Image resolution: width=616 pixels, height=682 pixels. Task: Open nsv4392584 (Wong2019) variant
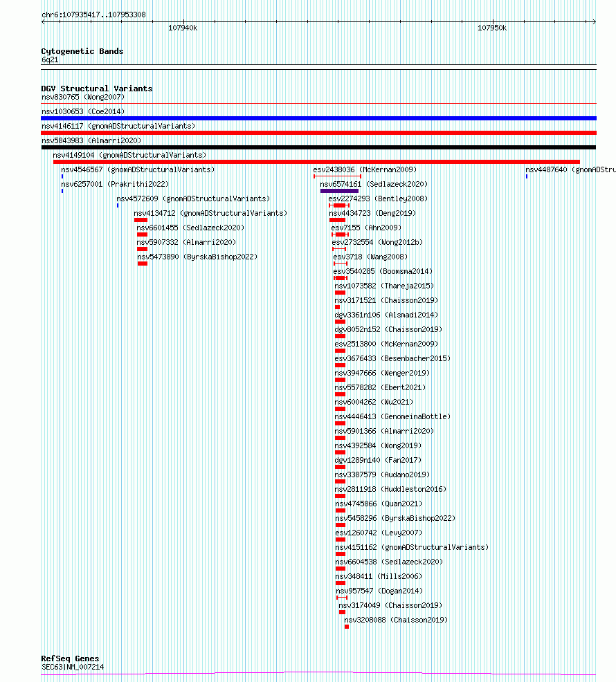pyautogui.click(x=378, y=446)
